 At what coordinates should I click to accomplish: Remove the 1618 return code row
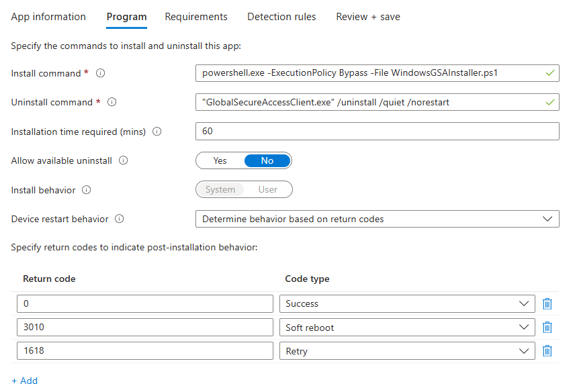tap(547, 351)
